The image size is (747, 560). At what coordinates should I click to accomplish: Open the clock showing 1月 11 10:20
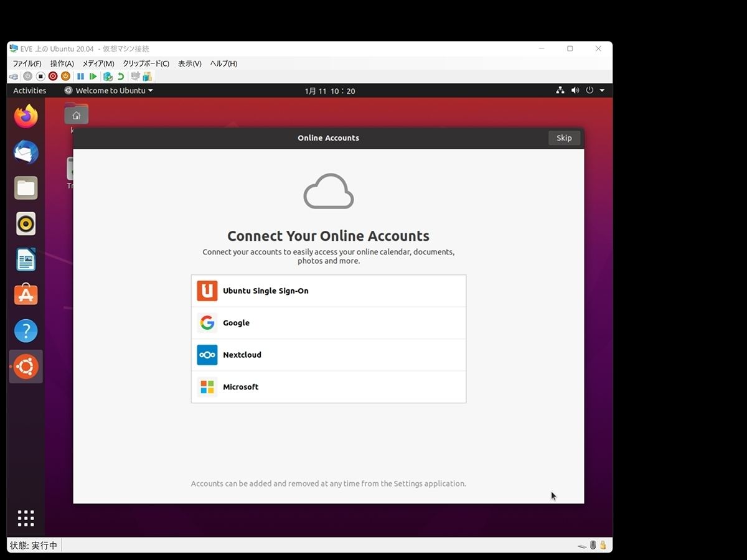point(330,91)
